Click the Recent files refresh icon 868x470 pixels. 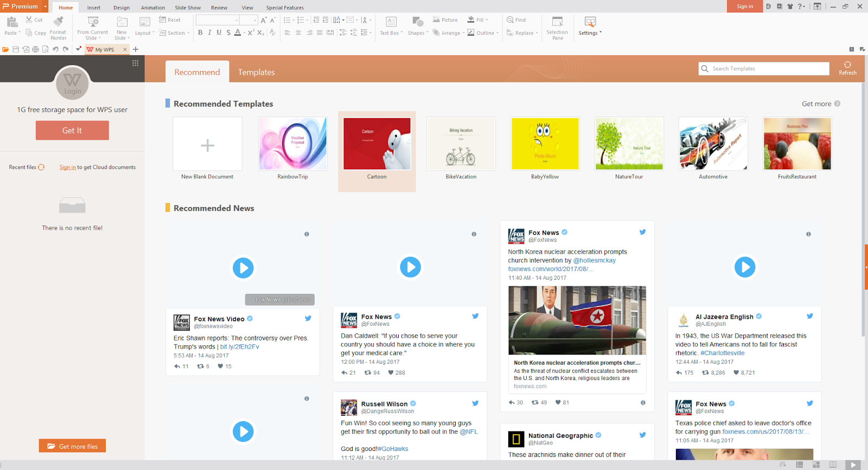41,168
